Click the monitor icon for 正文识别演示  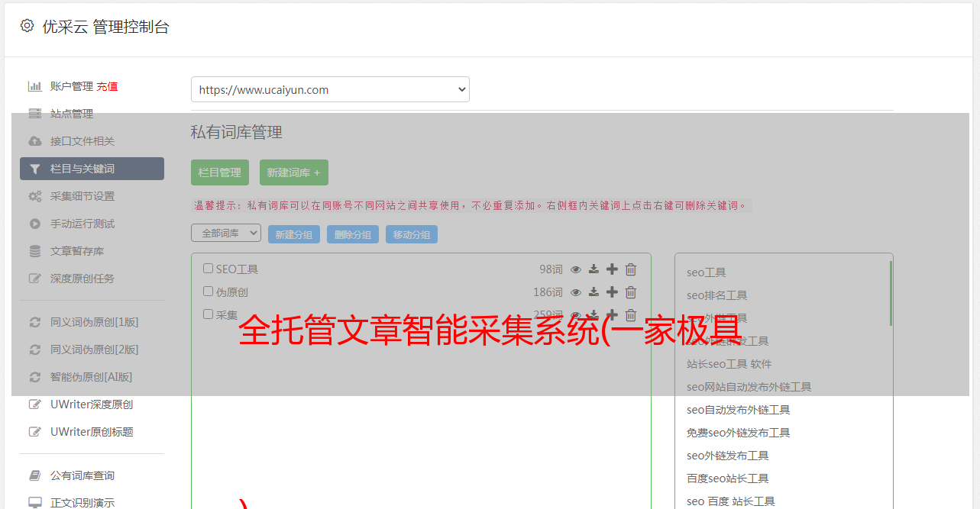tap(34, 503)
